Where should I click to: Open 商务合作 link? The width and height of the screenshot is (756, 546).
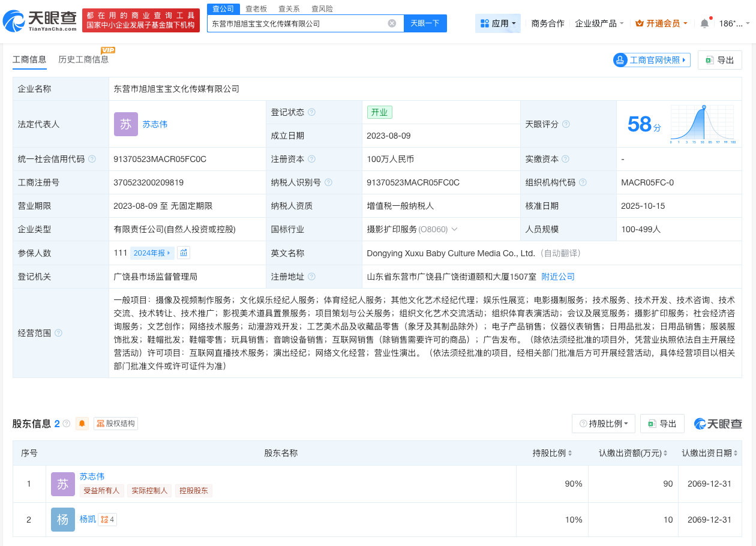pos(548,23)
